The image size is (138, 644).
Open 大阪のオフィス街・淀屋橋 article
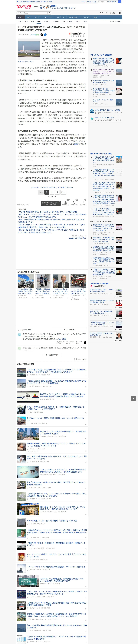(63, 433)
